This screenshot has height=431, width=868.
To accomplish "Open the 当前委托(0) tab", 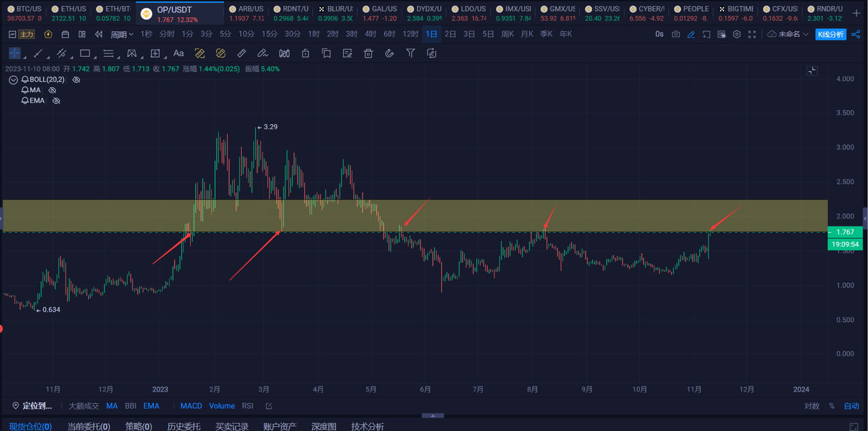I will click(x=89, y=426).
